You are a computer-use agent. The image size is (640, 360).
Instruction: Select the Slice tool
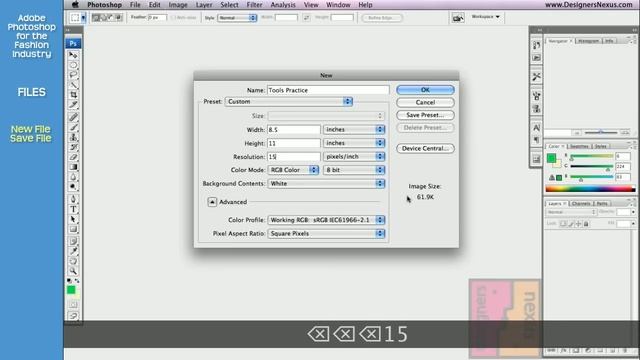73,104
